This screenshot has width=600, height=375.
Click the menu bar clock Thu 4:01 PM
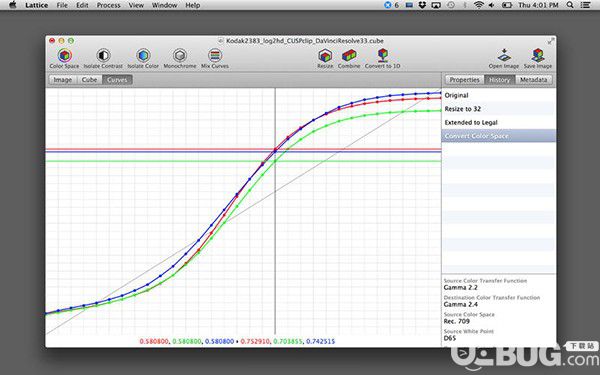coord(538,5)
